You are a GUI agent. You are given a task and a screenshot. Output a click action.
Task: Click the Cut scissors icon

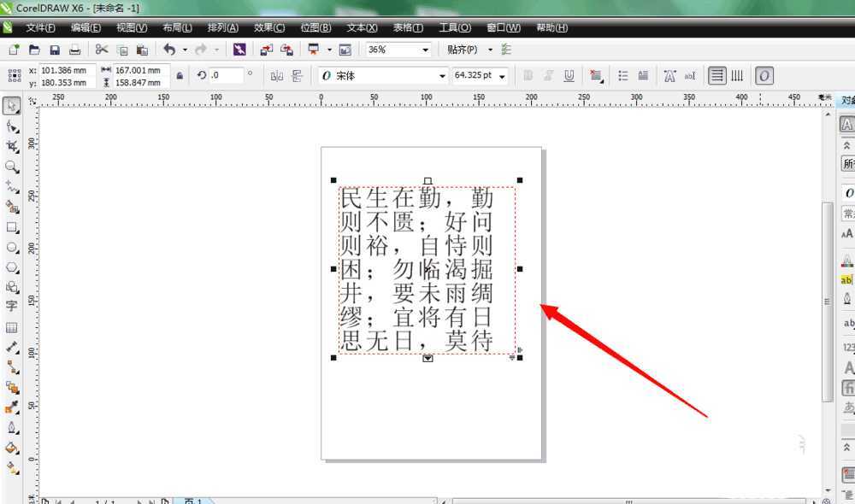[x=102, y=50]
